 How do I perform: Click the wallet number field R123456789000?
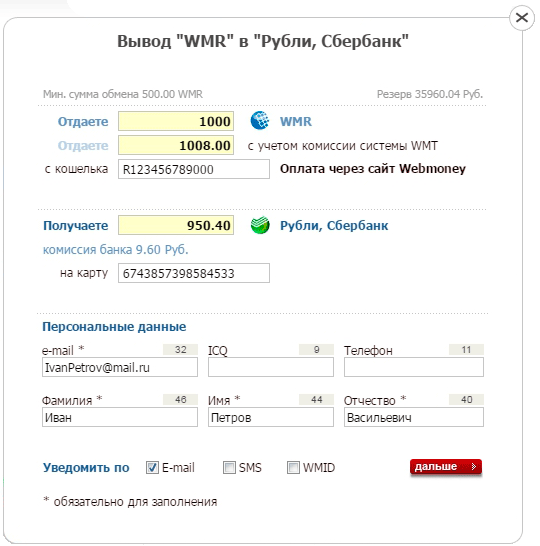point(194,169)
